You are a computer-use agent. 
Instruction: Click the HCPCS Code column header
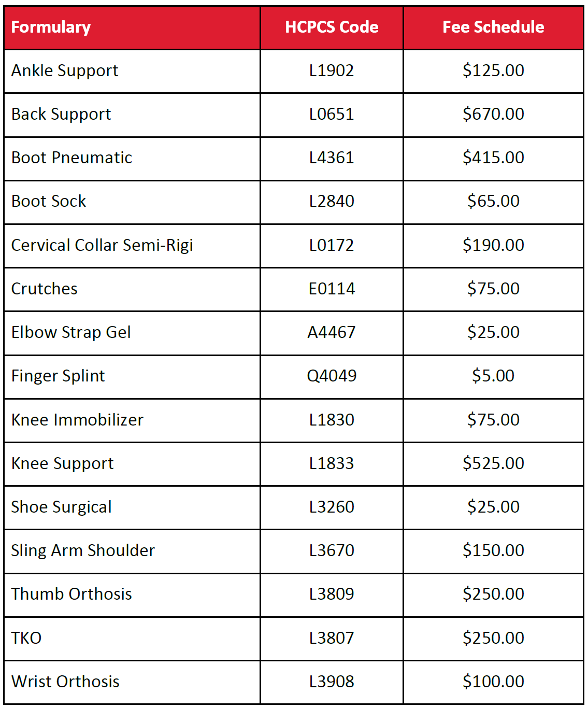(332, 27)
